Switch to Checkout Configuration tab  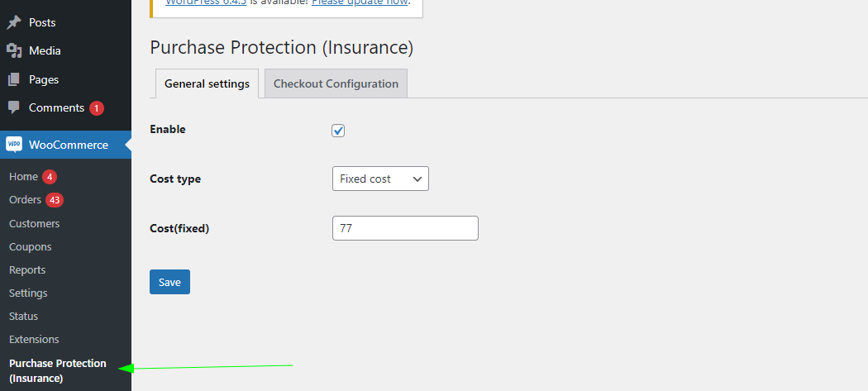coord(336,83)
